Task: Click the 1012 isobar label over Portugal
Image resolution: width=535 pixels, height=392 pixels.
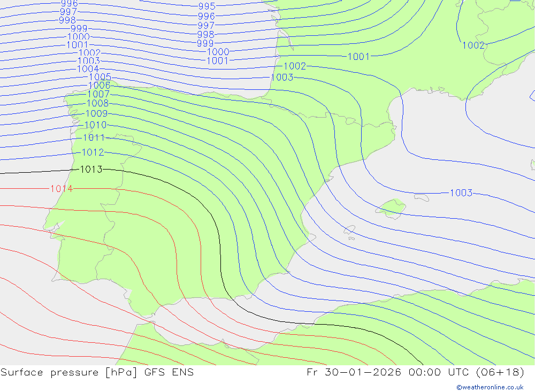Action: (x=93, y=152)
